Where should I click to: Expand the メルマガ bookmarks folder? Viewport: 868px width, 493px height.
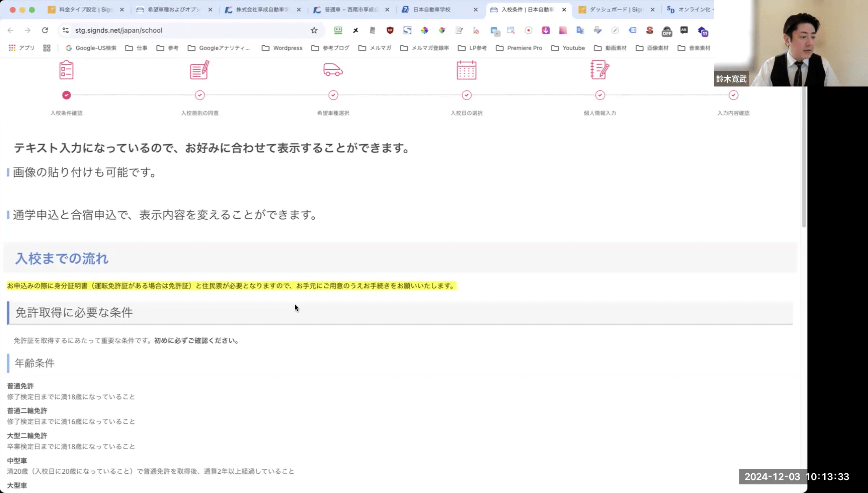click(x=375, y=48)
